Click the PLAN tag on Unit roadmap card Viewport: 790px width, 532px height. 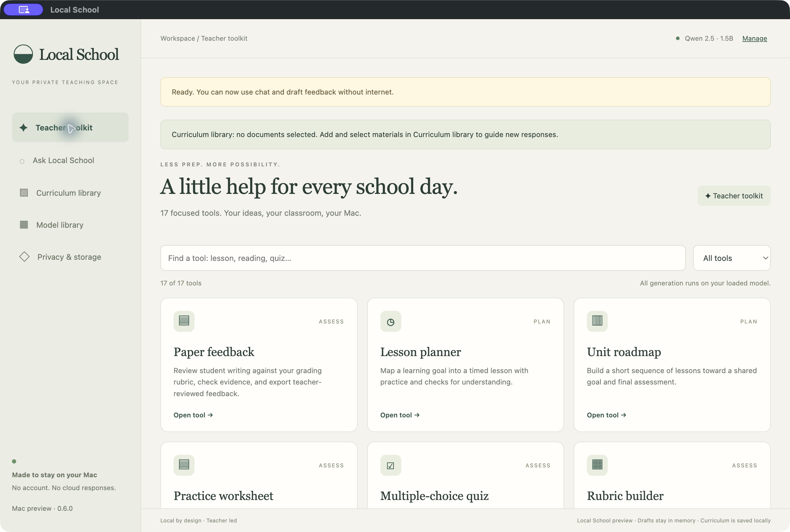[x=749, y=321]
